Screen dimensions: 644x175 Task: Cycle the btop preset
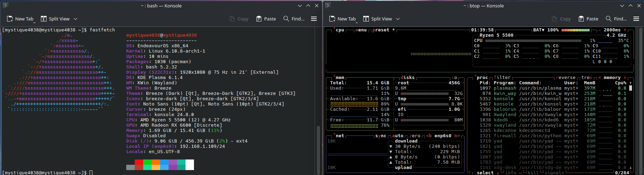(384, 30)
